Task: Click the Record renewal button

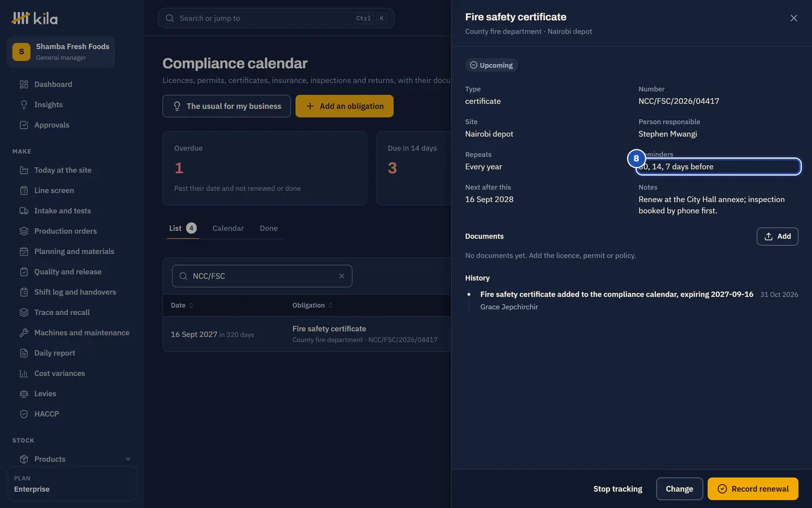Action: point(753,489)
